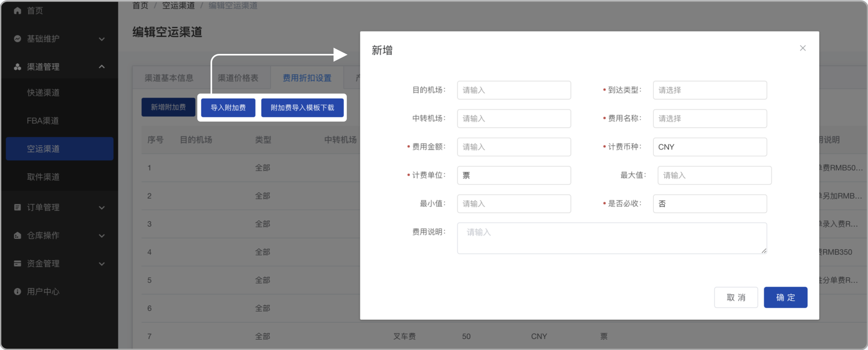
Task: Click the 序号 column header
Action: [x=155, y=140]
